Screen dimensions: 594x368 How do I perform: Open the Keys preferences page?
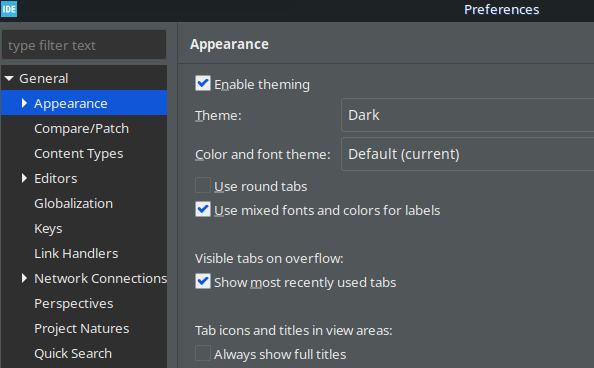coord(48,229)
